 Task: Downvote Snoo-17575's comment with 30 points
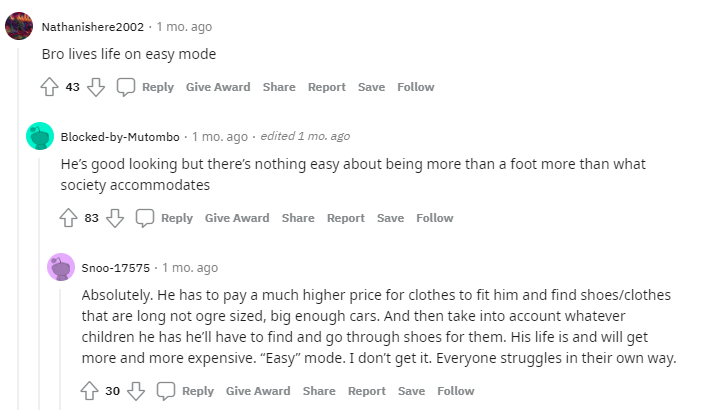tap(136, 391)
